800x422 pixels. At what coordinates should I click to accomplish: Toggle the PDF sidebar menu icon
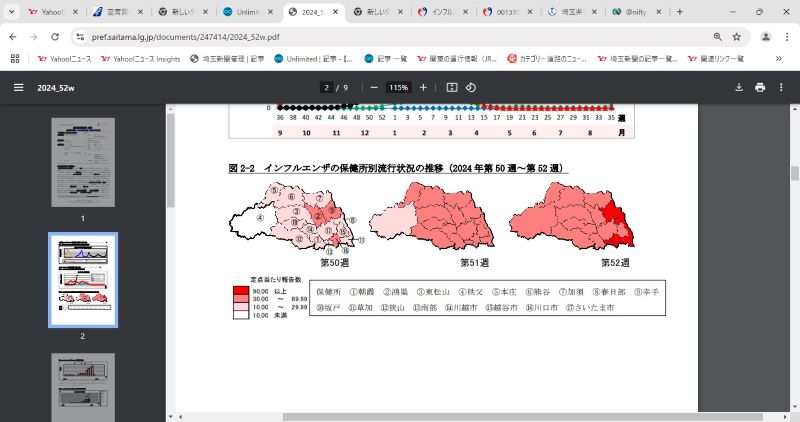(x=18, y=87)
